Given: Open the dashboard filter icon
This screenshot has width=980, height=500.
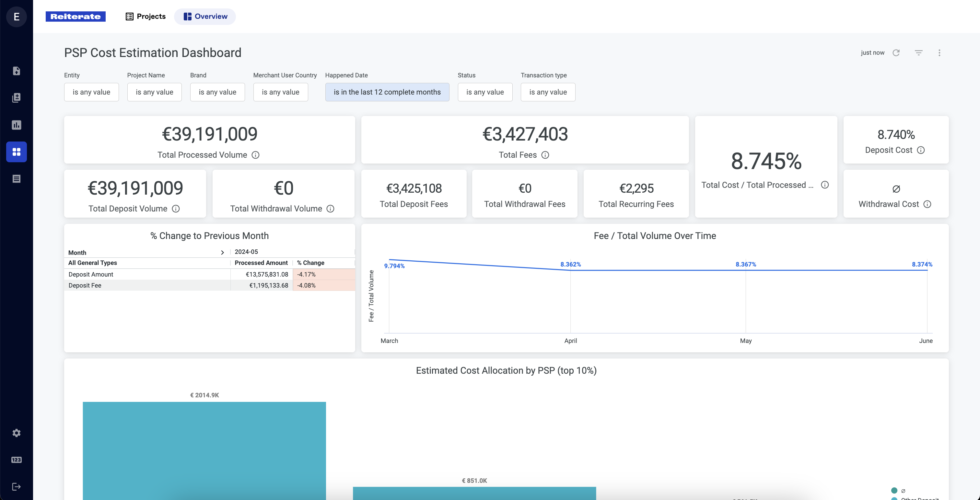Looking at the screenshot, I should (919, 52).
